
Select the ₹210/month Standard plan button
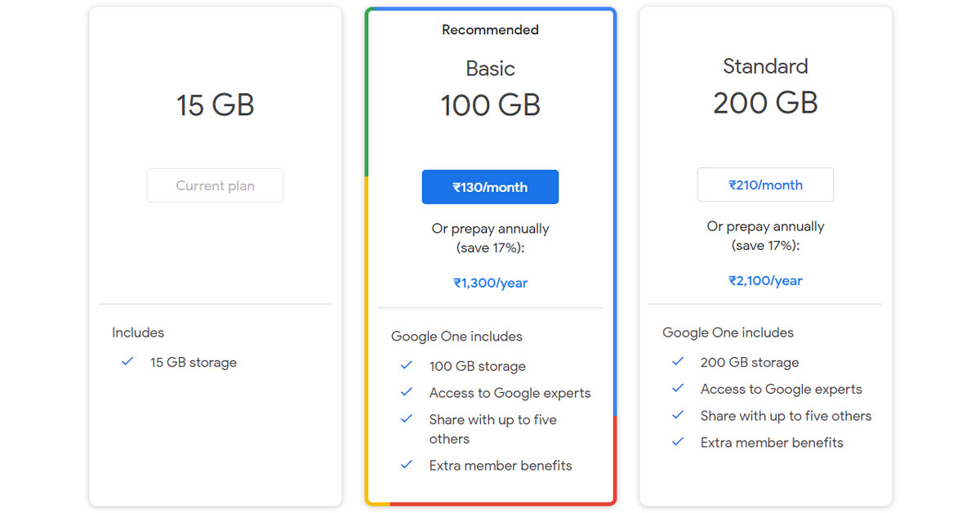pos(765,185)
